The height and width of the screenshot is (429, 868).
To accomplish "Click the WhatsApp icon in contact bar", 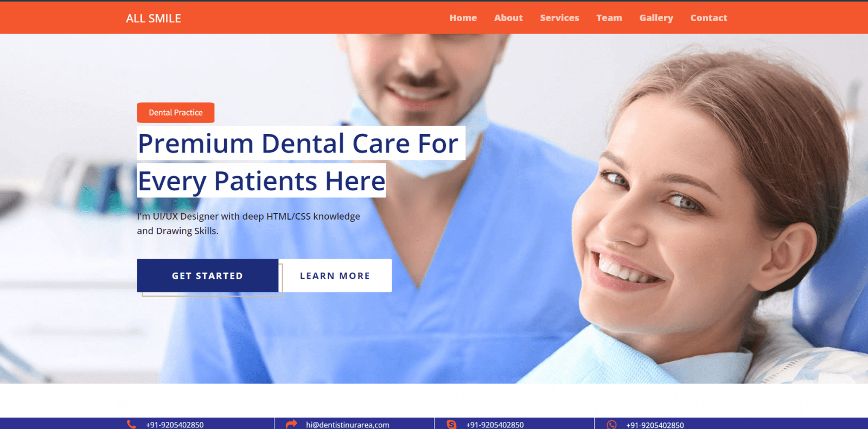I will [611, 425].
